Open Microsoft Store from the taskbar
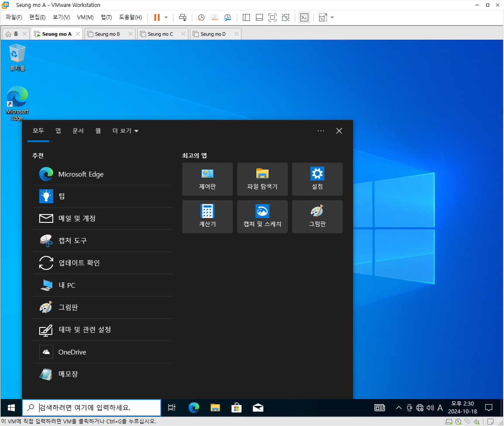This screenshot has height=426, width=504. 237,408
